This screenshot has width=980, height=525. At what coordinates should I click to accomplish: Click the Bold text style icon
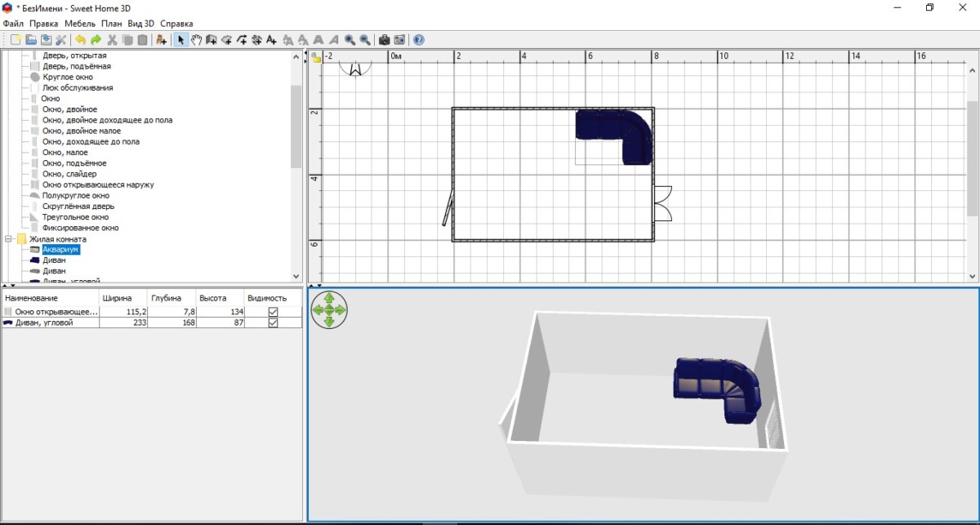coord(318,39)
